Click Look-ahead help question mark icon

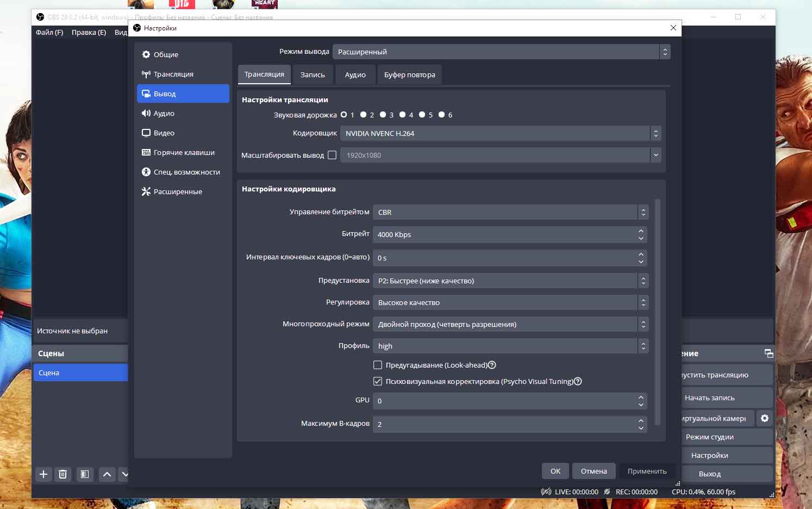[492, 365]
